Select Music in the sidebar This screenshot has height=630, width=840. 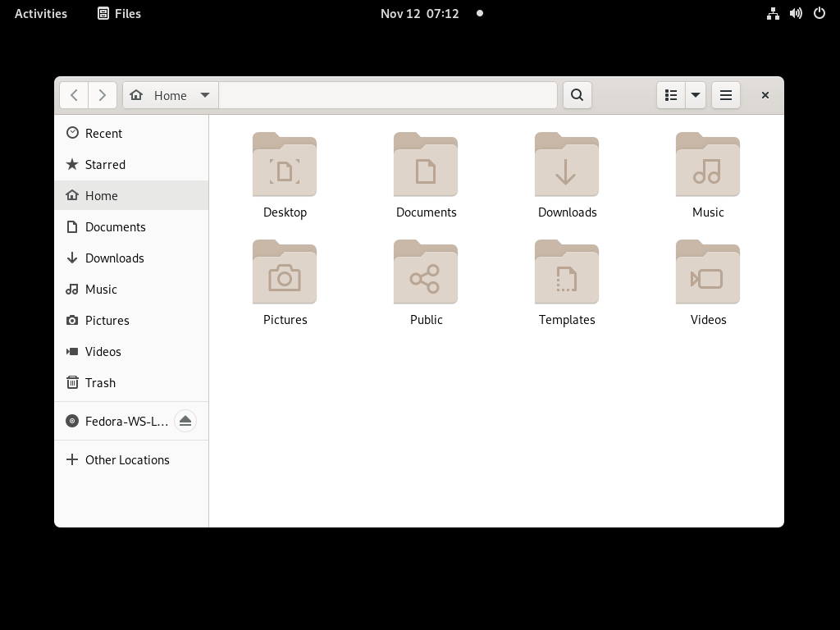pos(131,290)
